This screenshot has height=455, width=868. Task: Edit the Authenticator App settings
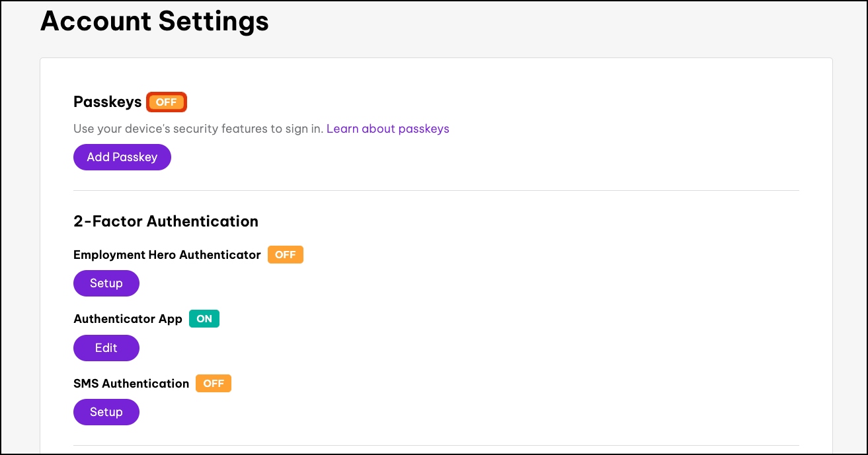(106, 348)
